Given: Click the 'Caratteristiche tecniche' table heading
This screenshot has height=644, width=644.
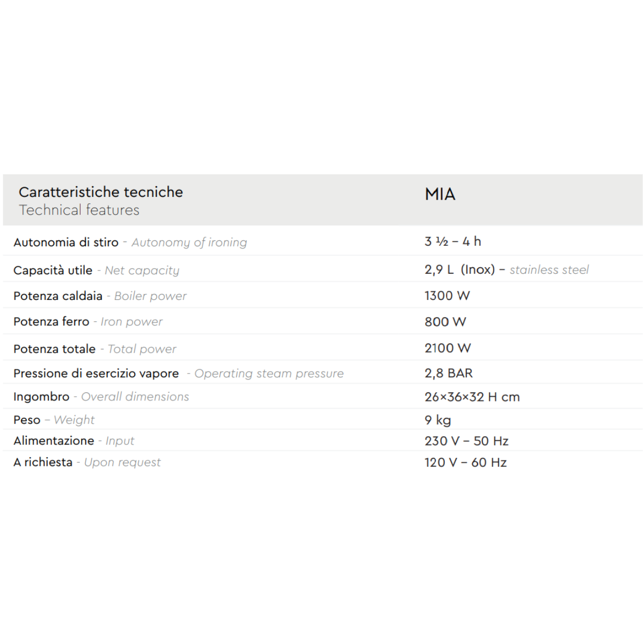Looking at the screenshot, I should pos(101,192).
